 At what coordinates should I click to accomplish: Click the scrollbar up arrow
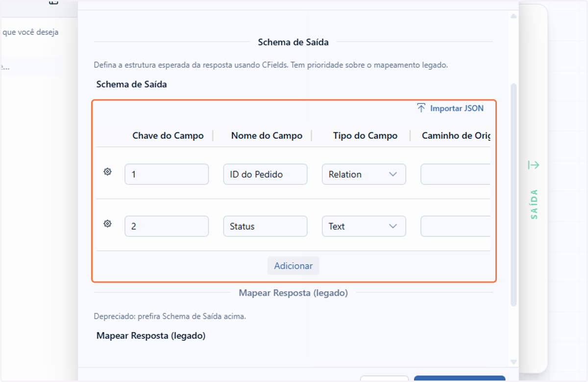pyautogui.click(x=514, y=16)
